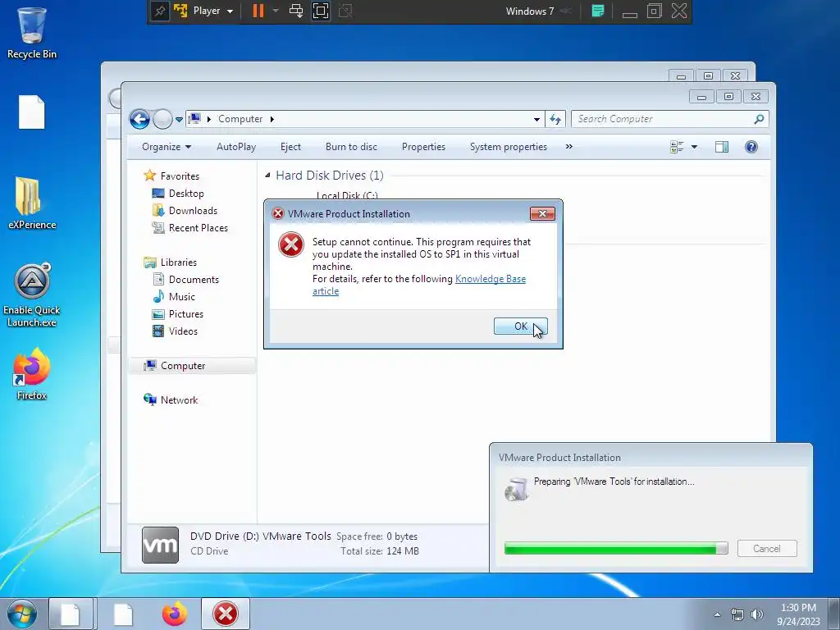The width and height of the screenshot is (840, 630).
Task: Click the forward navigation button in Explorer
Action: 162,119
